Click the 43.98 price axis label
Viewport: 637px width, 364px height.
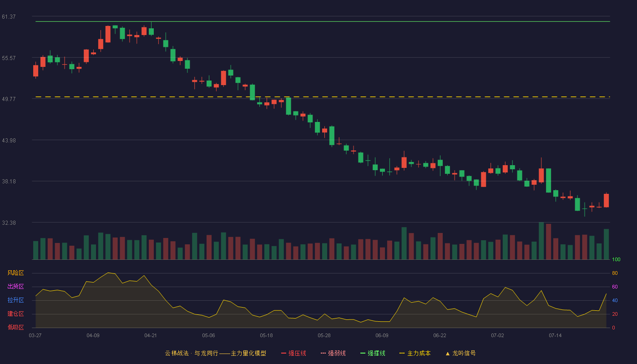[x=9, y=140]
